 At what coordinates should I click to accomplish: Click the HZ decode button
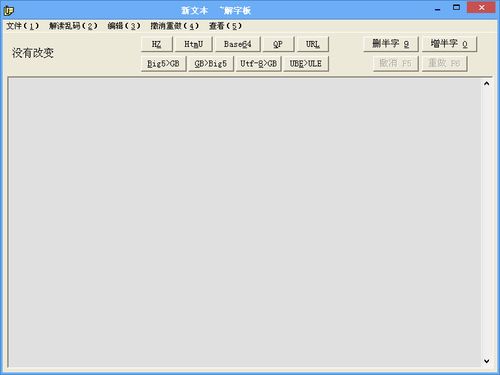pyautogui.click(x=157, y=44)
